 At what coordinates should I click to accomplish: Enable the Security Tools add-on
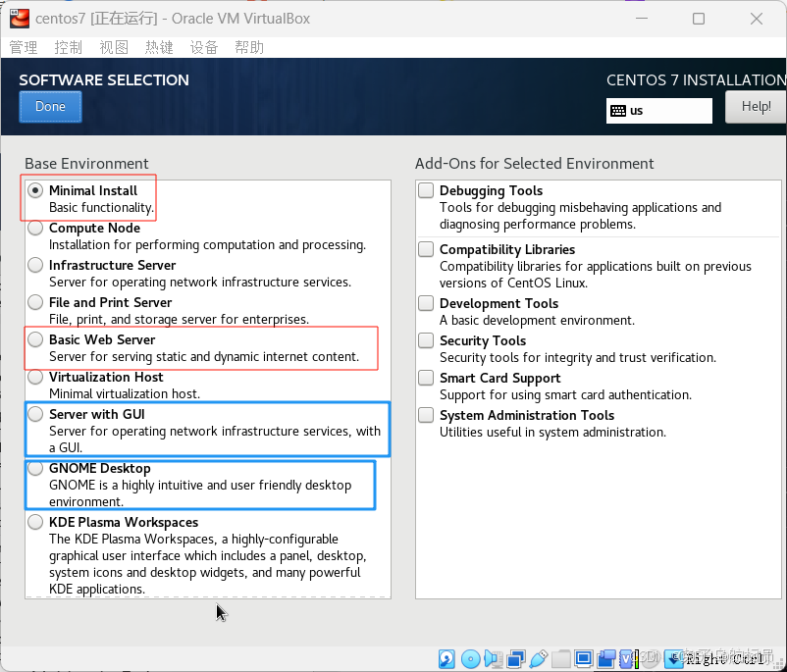pyautogui.click(x=426, y=340)
